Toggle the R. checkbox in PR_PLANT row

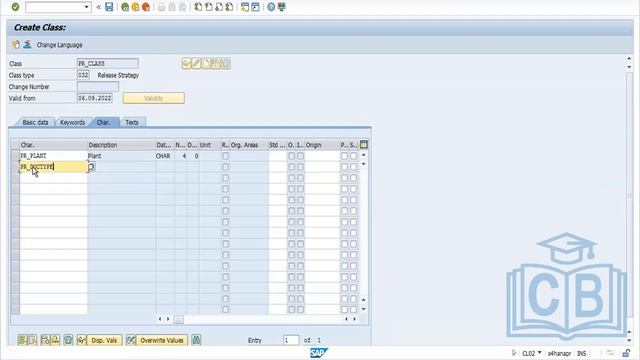pos(225,156)
